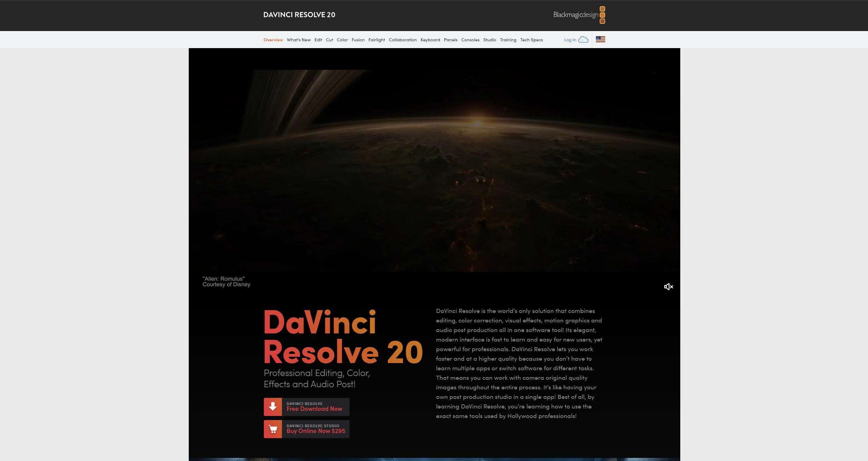
Task: Open the Fairlight tab
Action: click(x=376, y=40)
